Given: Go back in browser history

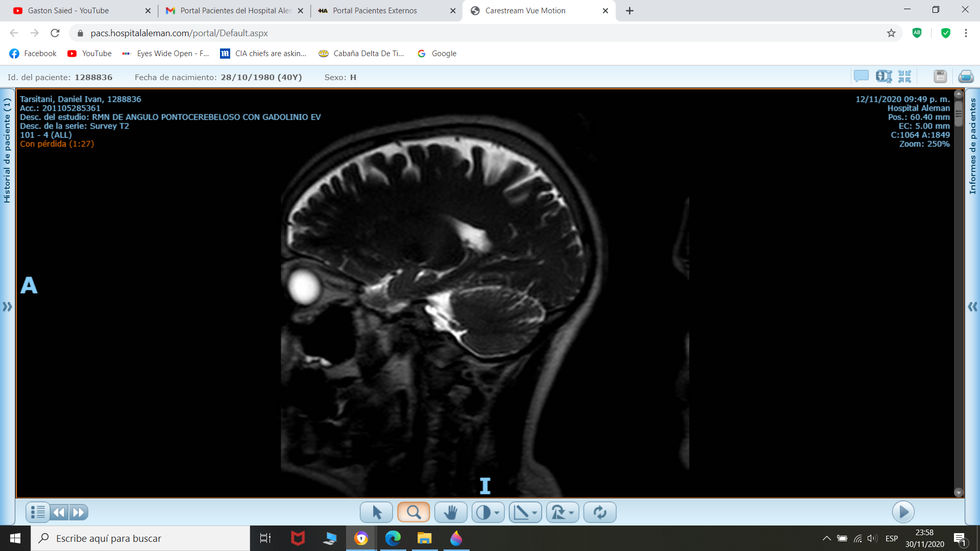Looking at the screenshot, I should [14, 33].
